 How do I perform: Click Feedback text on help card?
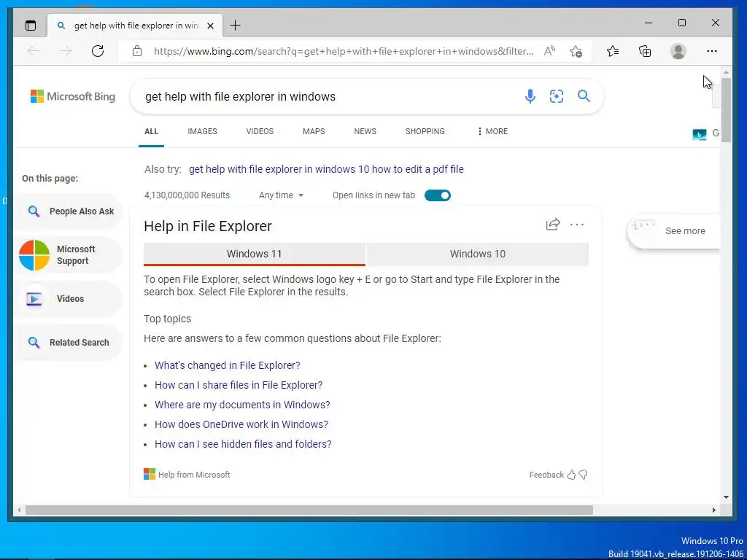[x=546, y=475]
